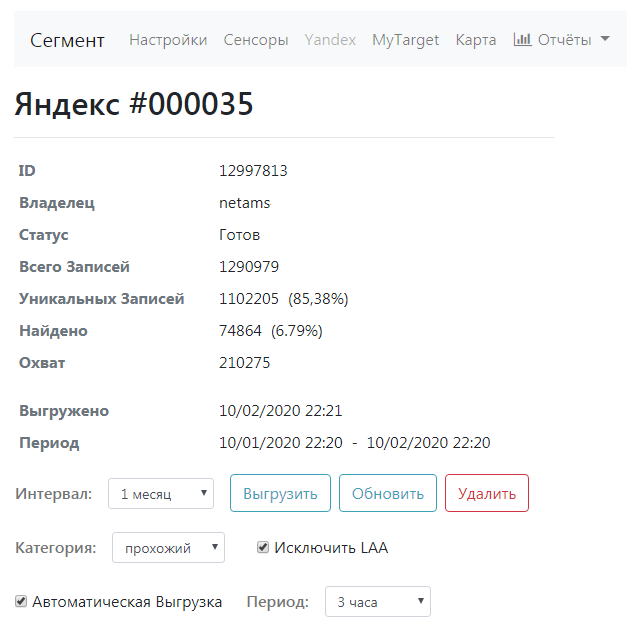Viewport: 627px width, 635px height.
Task: Click the Выгружено date 10/02/2020 22:21
Action: (281, 411)
